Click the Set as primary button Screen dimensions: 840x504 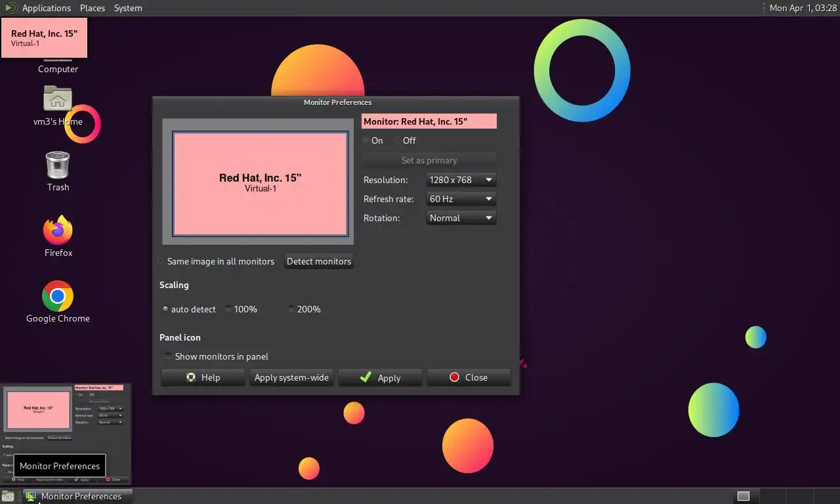(x=429, y=160)
